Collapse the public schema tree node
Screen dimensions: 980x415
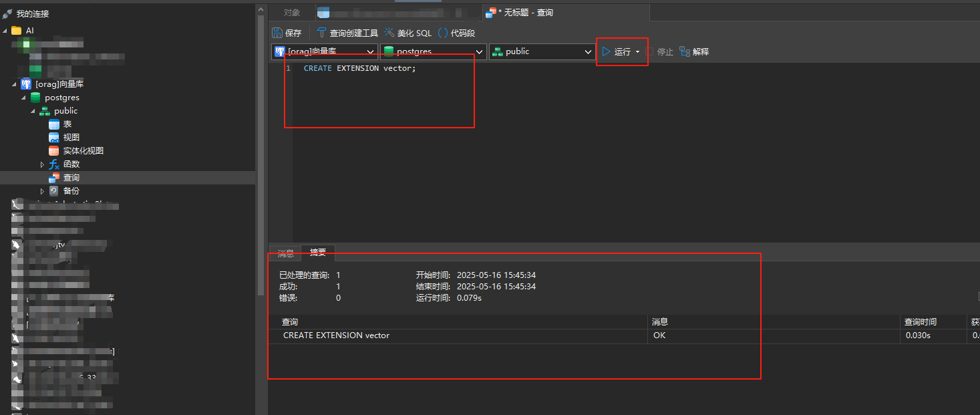[x=33, y=111]
